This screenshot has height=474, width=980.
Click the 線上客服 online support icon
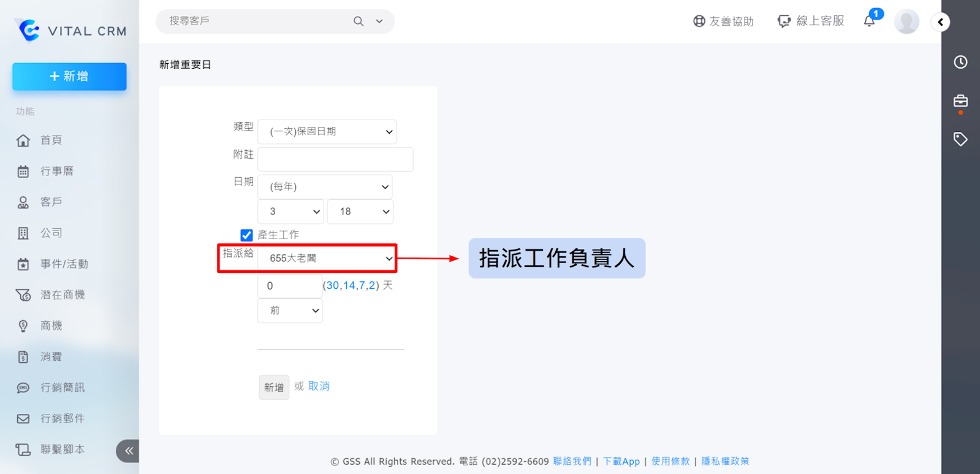click(784, 21)
